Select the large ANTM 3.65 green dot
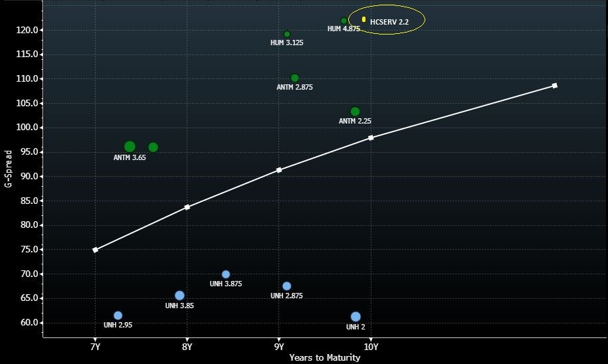This screenshot has width=608, height=364. point(130,147)
